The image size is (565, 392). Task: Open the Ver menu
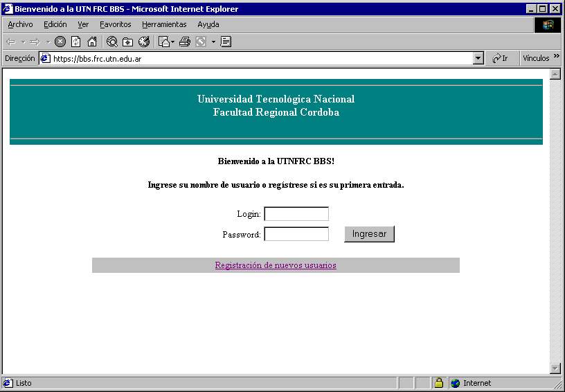83,24
